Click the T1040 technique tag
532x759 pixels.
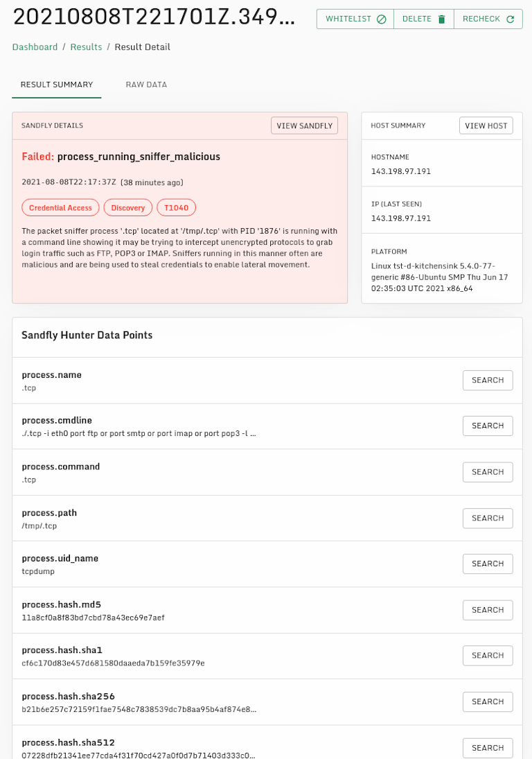point(177,208)
